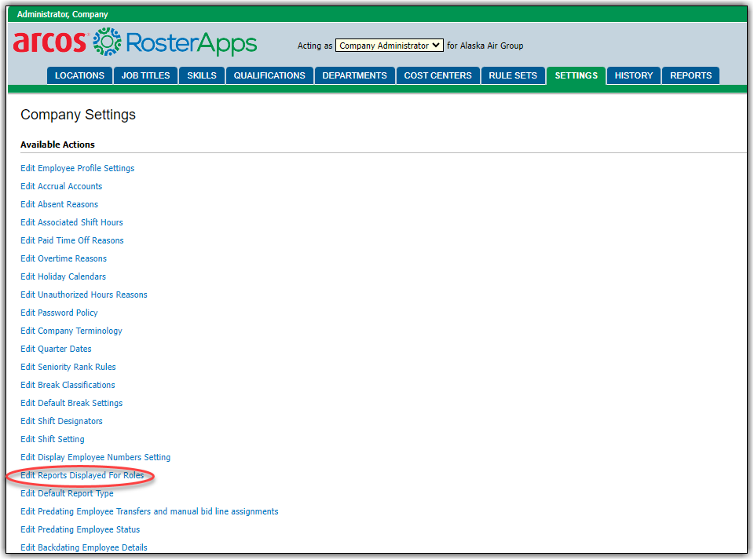
Task: Select Edit Holiday Calendars link
Action: [x=63, y=276]
